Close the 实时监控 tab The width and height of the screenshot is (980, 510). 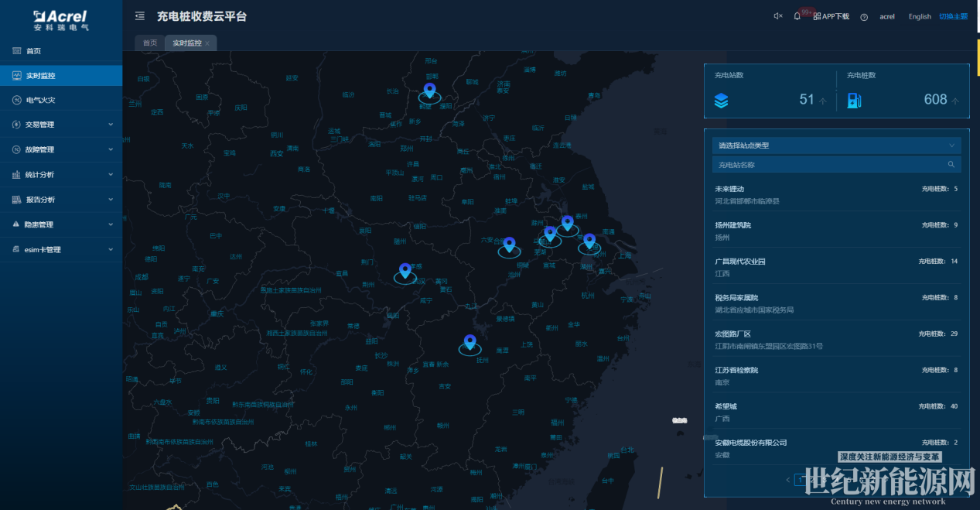[207, 43]
